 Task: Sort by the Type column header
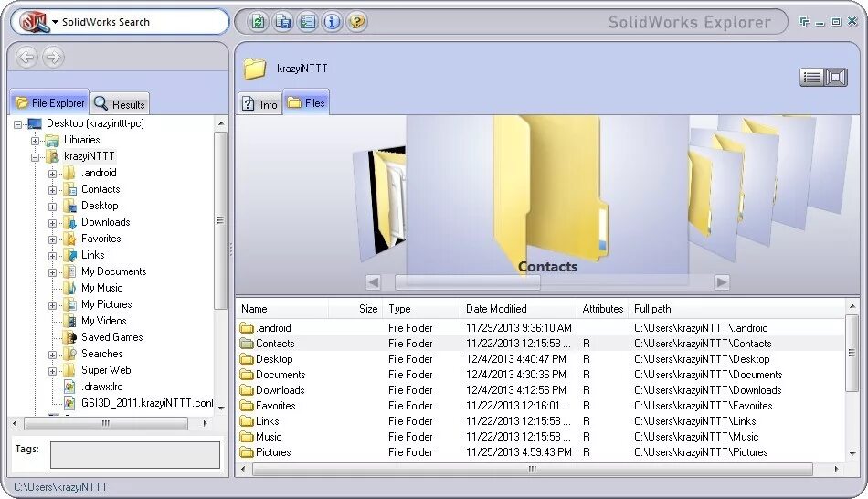[422, 309]
